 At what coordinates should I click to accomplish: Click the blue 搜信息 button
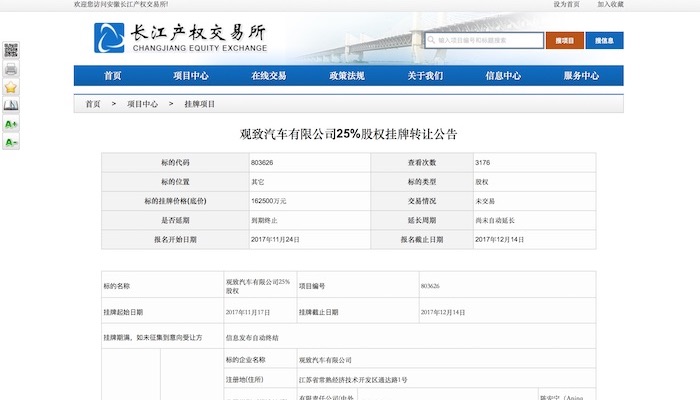[604, 40]
